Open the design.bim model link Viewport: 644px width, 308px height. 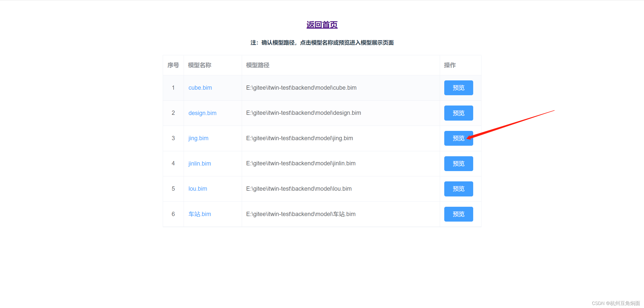click(x=202, y=113)
